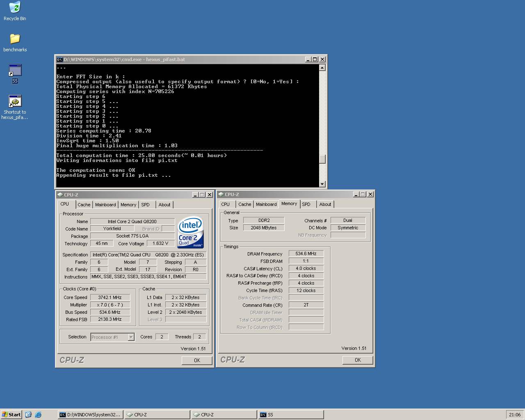Viewport: 525px width, 420px height.
Task: Click the cmd window scroll down arrow
Action: coord(322,184)
